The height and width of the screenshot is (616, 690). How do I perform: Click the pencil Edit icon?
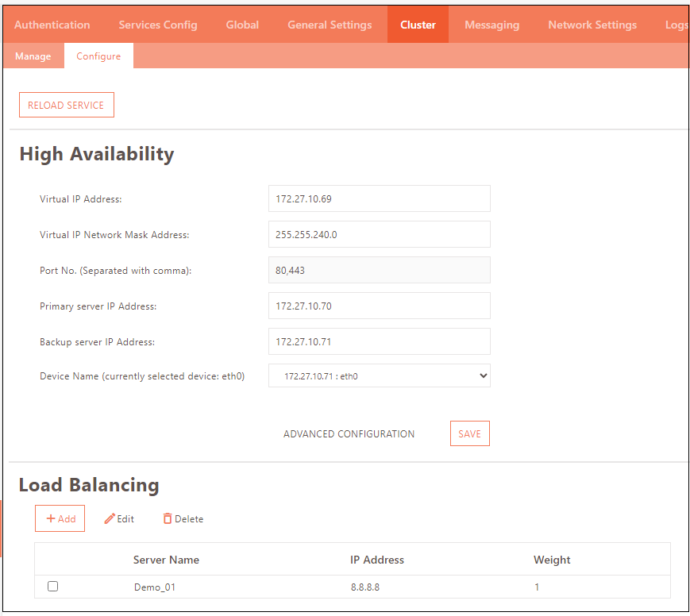click(x=110, y=519)
